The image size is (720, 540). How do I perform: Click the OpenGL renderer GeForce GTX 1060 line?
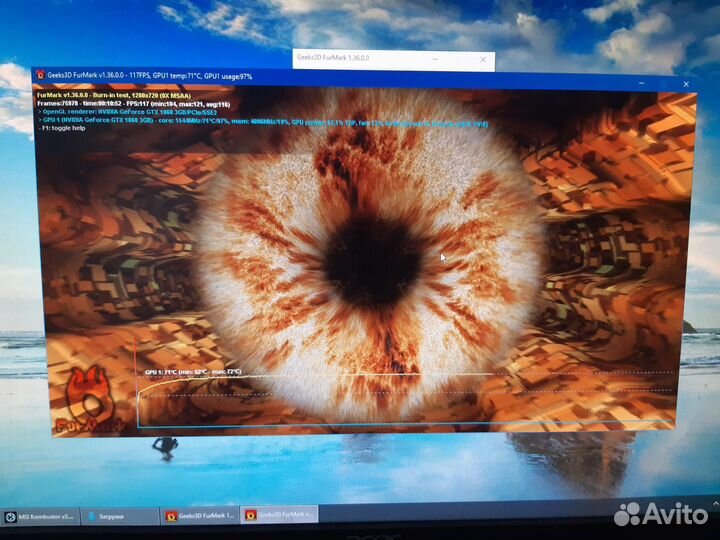click(128, 112)
